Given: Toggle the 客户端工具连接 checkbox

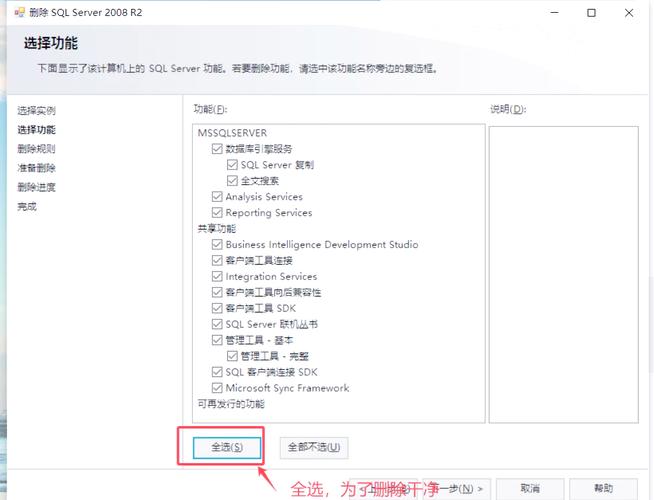Looking at the screenshot, I should click(x=217, y=260).
